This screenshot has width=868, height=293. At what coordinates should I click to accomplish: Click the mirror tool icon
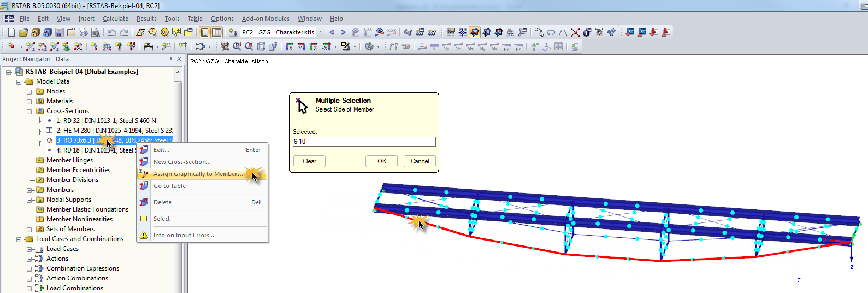pos(563,32)
